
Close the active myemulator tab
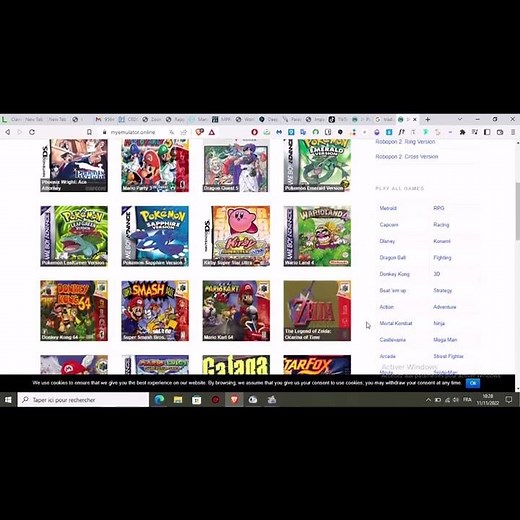coord(415,119)
